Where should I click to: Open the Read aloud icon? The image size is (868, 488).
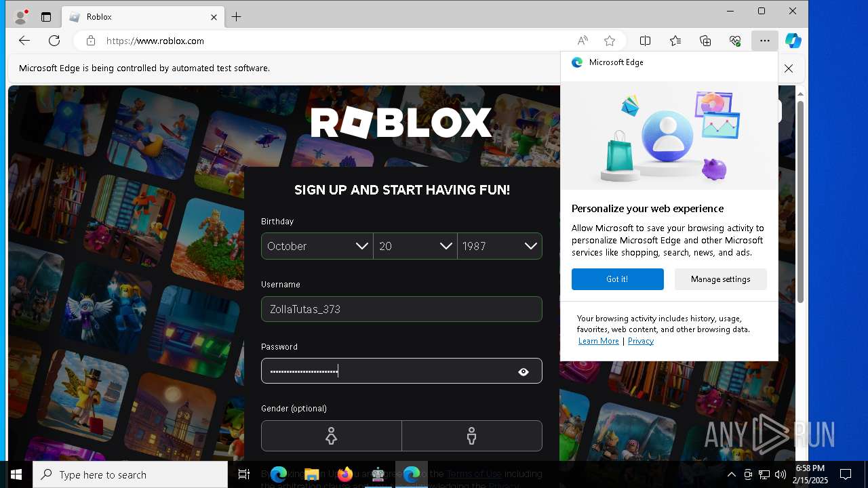(583, 41)
